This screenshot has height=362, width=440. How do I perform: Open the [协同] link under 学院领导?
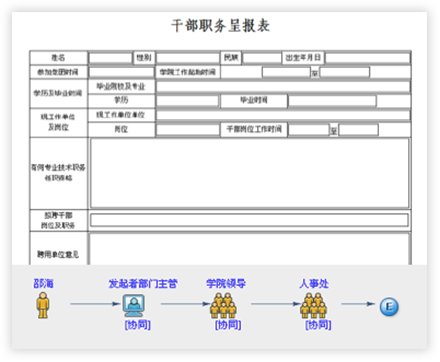point(228,325)
